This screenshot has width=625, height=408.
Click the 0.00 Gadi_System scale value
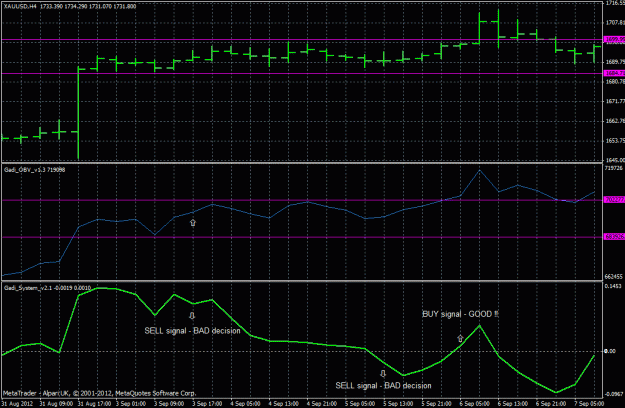tap(610, 351)
